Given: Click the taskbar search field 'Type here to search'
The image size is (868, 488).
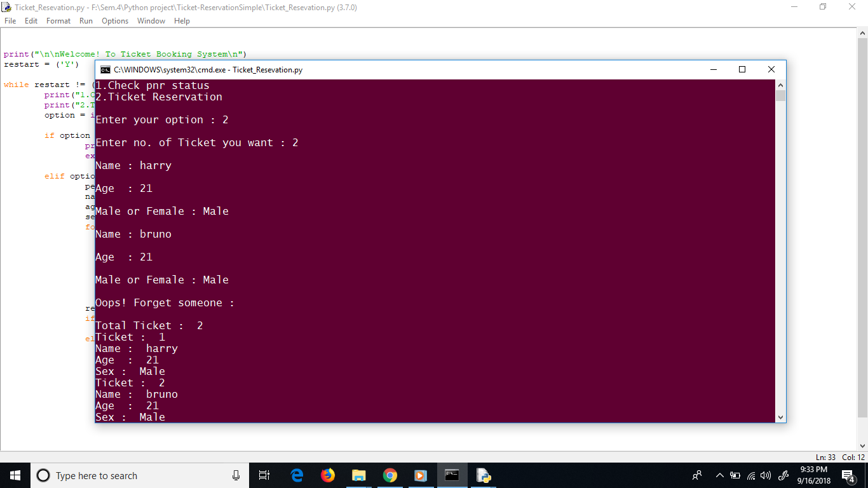Looking at the screenshot, I should 140,475.
